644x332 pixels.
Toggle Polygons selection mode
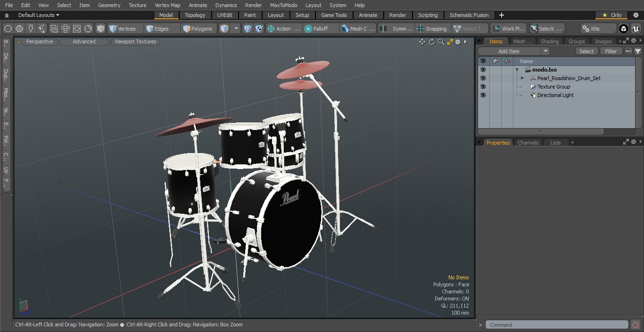(x=199, y=29)
